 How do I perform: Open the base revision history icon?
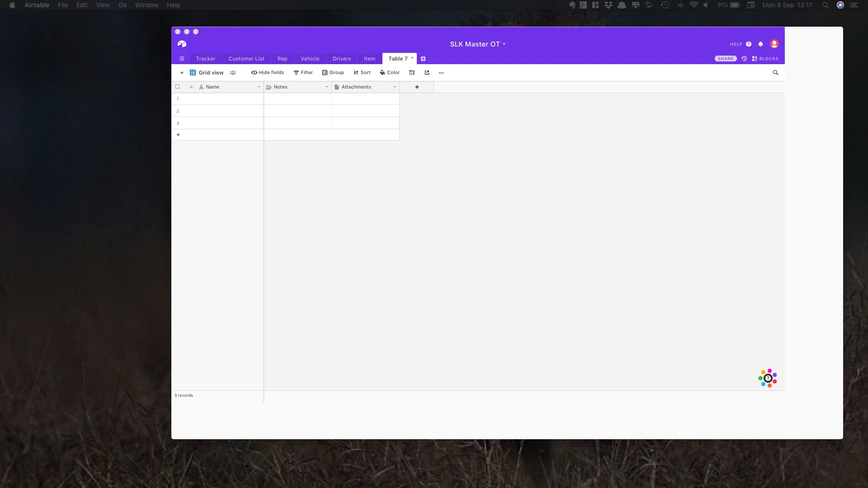(744, 59)
